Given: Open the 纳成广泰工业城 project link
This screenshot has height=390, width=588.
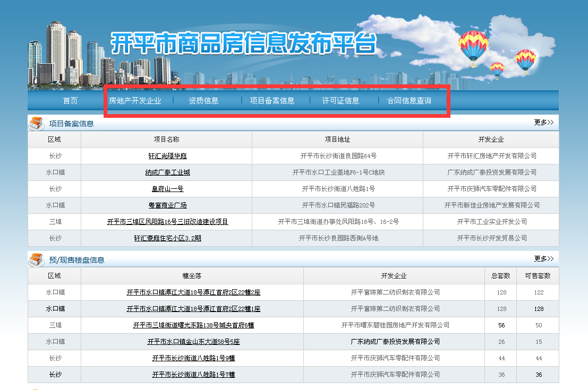Looking at the screenshot, I should [167, 172].
